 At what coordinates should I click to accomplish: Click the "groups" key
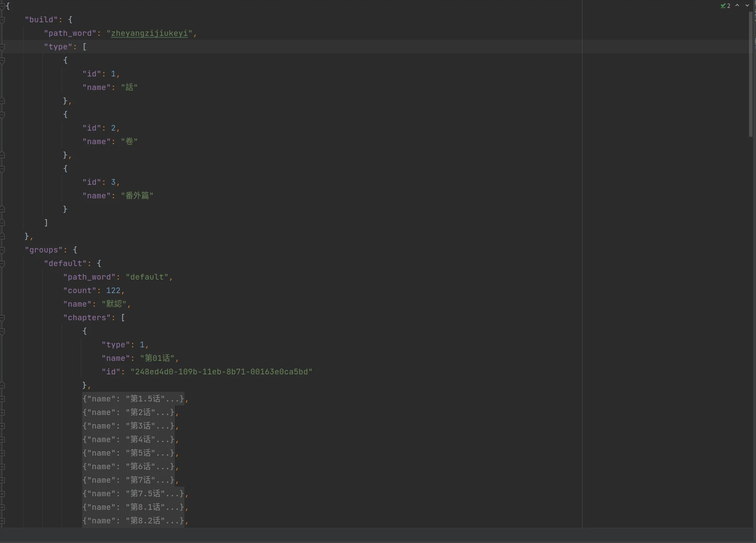tap(44, 250)
